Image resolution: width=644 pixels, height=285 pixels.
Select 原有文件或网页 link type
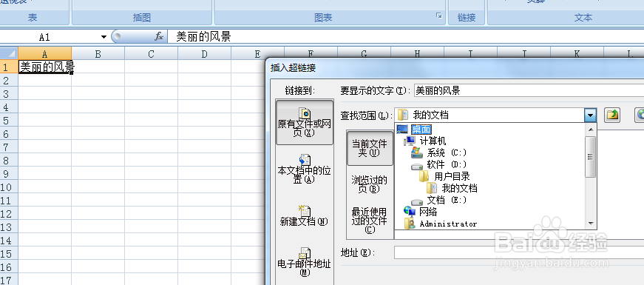pyautogui.click(x=305, y=122)
